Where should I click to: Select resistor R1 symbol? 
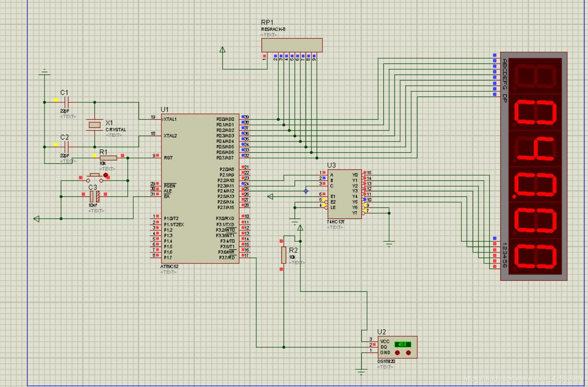[108, 158]
